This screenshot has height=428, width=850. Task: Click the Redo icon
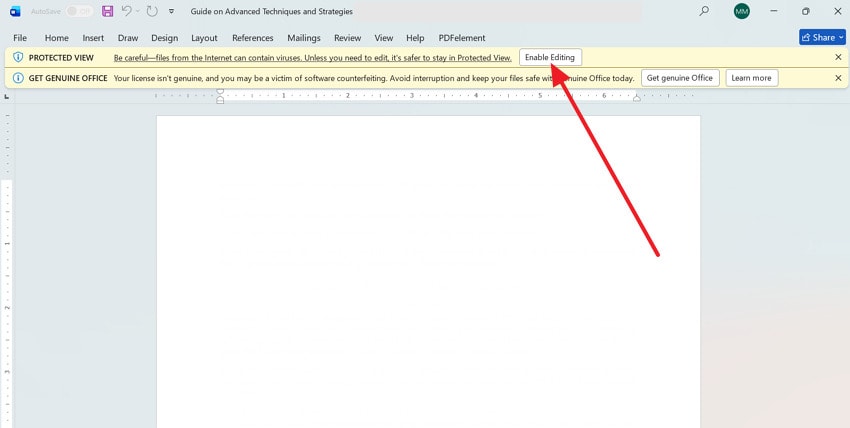(x=152, y=11)
